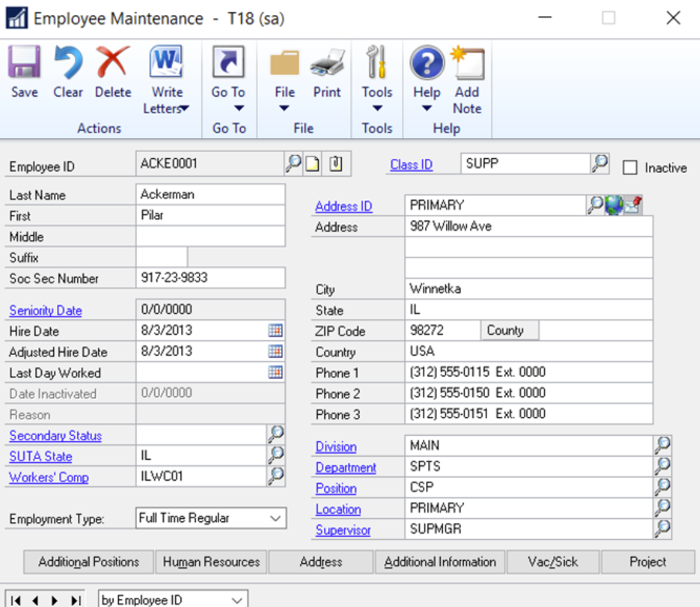Click the City field containing Winnetka

(x=529, y=288)
